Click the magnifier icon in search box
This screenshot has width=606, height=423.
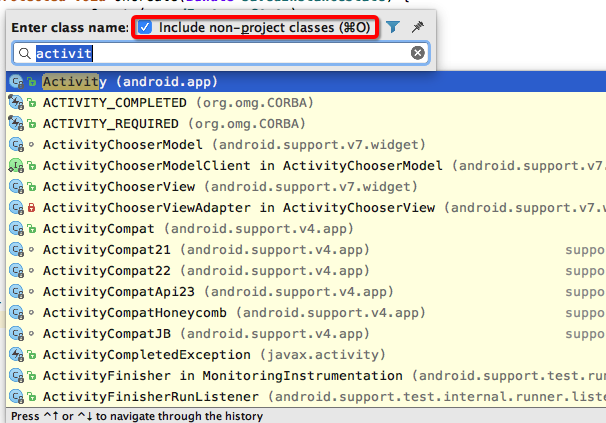(x=24, y=53)
